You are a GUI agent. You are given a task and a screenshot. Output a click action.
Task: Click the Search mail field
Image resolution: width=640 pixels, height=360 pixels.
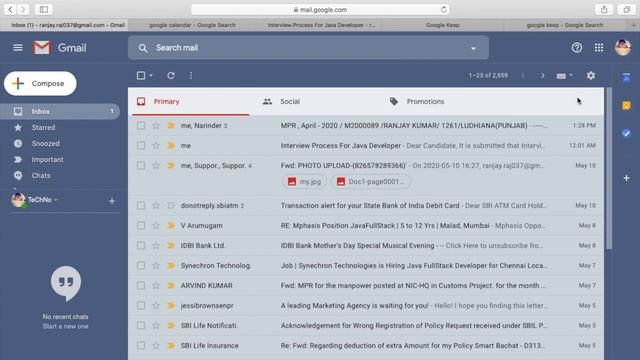309,48
